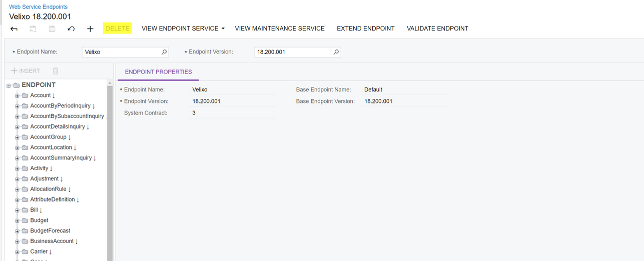Click VIEW MAINTENANCE SERVICE
This screenshot has width=644, height=261.
click(x=280, y=28)
